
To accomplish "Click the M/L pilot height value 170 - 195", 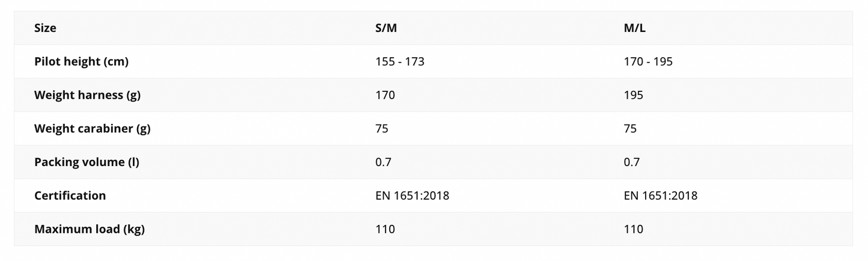I will point(648,61).
